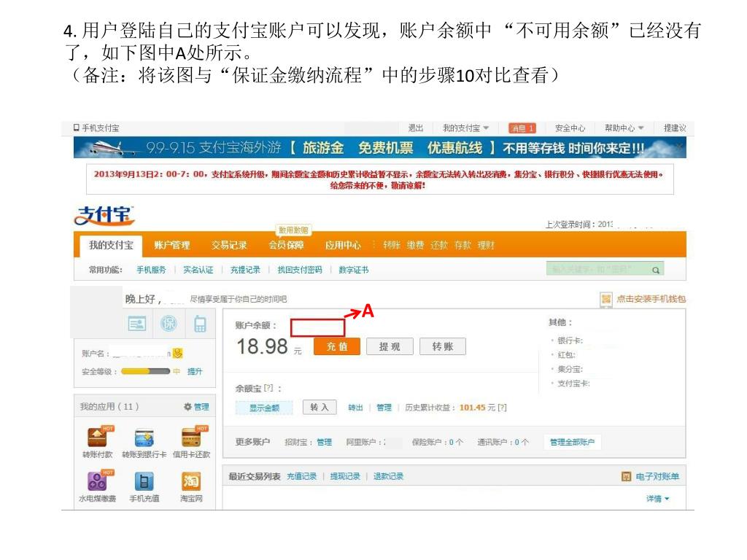Click orange 充值 button

tap(337, 346)
